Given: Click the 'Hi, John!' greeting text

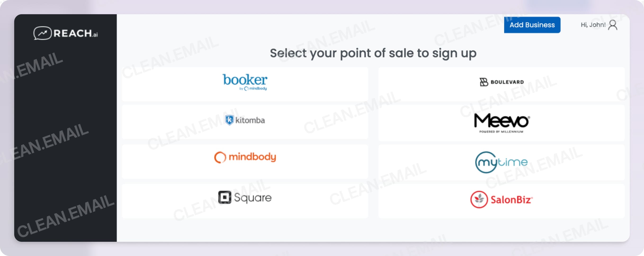Looking at the screenshot, I should tap(593, 25).
